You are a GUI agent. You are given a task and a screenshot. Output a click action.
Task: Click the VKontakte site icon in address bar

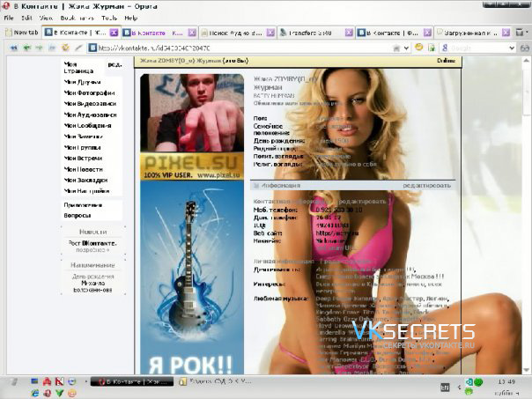tap(92, 48)
